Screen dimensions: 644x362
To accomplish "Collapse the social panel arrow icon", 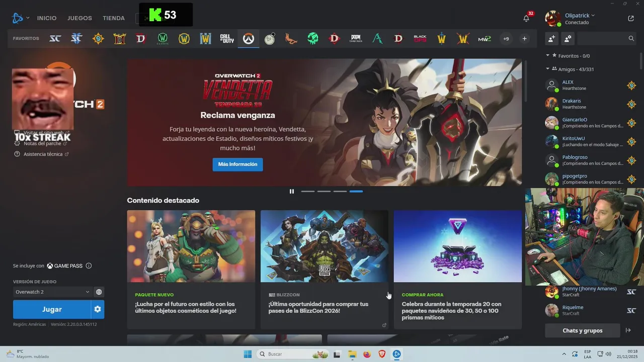I will (628, 330).
